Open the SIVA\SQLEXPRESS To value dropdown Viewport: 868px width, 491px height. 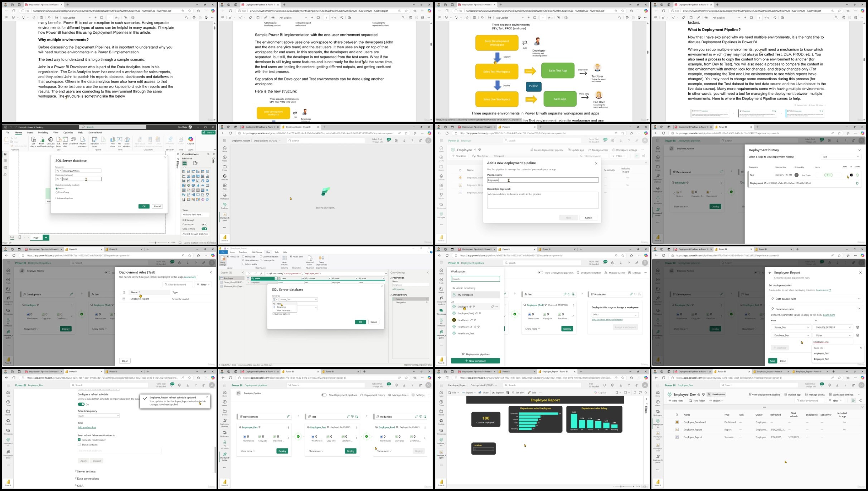pyautogui.click(x=833, y=327)
